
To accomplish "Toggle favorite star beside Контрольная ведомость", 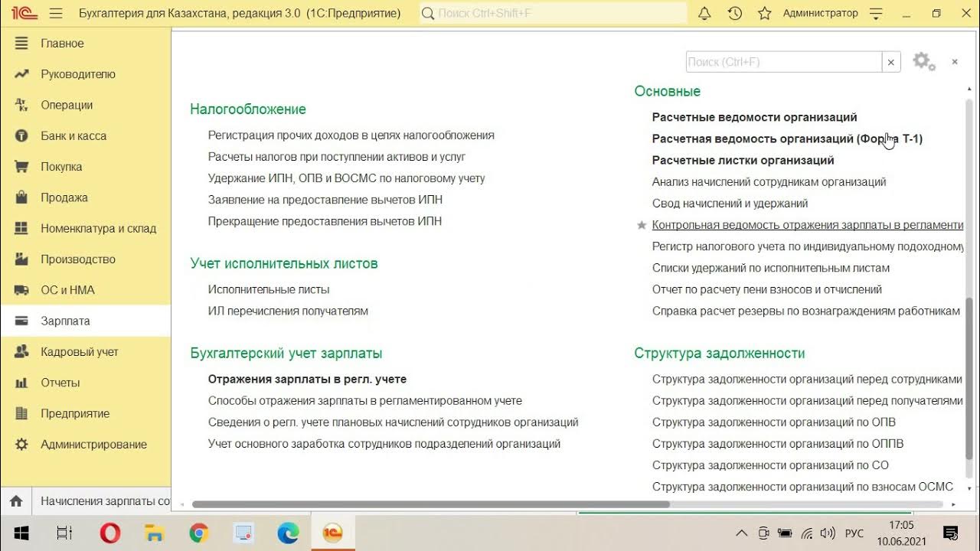I will pos(642,225).
